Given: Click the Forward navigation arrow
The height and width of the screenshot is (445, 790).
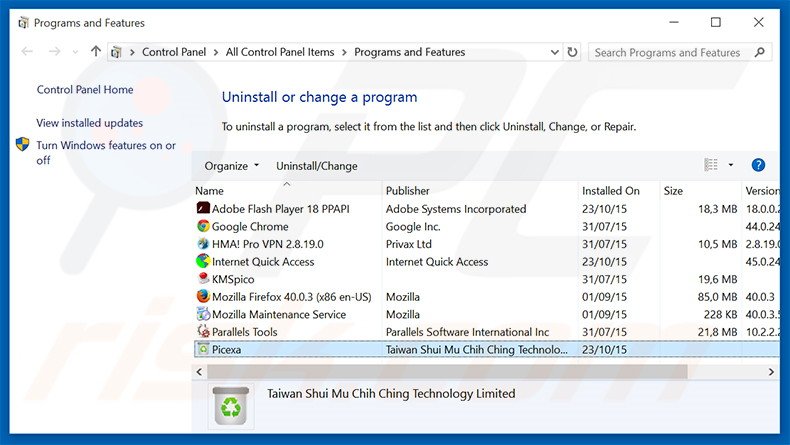Looking at the screenshot, I should click(x=54, y=51).
